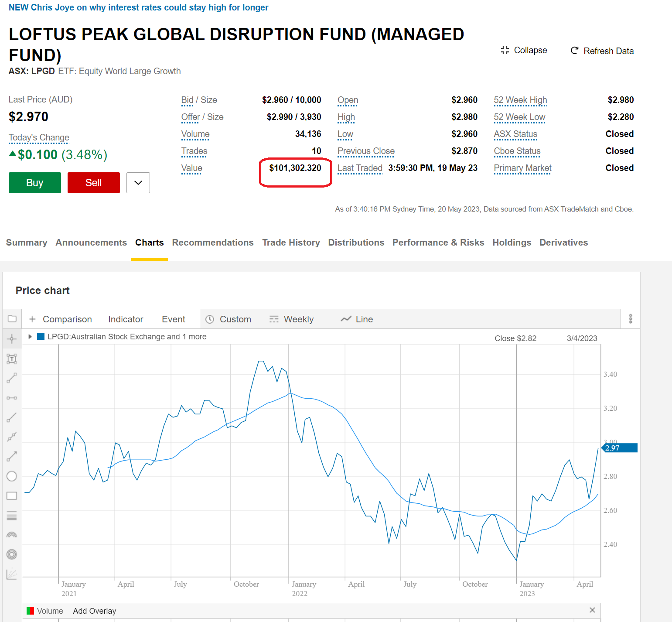
Task: Select the text annotation tool
Action: (x=12, y=359)
